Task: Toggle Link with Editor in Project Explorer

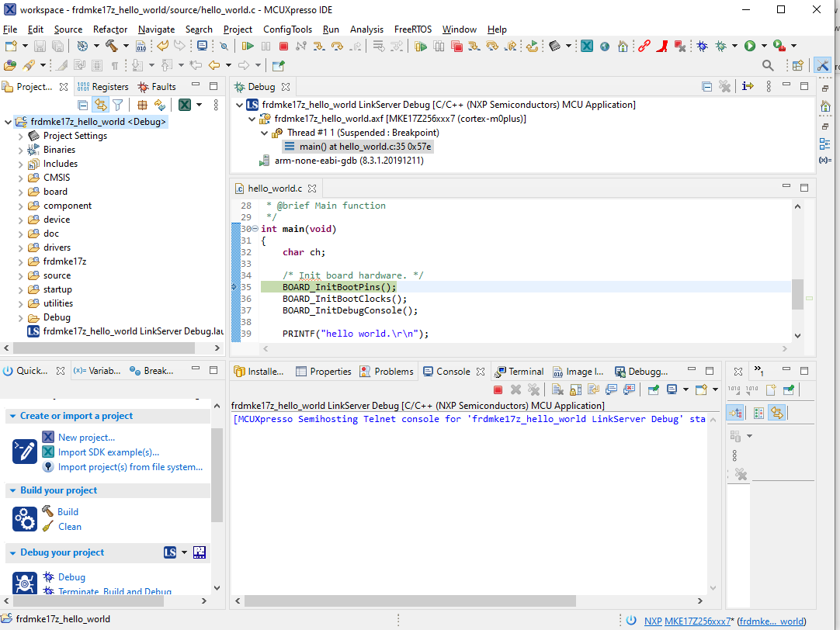Action: click(x=100, y=105)
